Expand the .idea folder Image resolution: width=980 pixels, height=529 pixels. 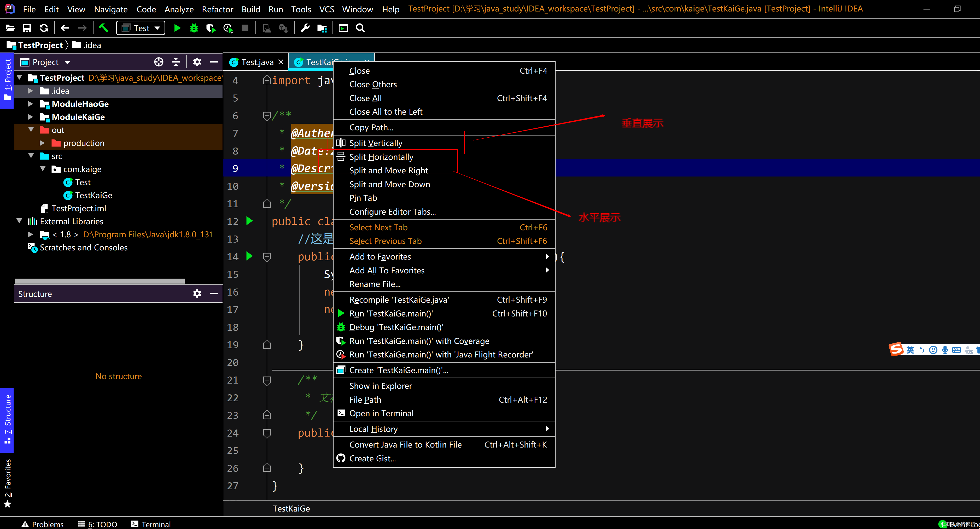pyautogui.click(x=31, y=91)
